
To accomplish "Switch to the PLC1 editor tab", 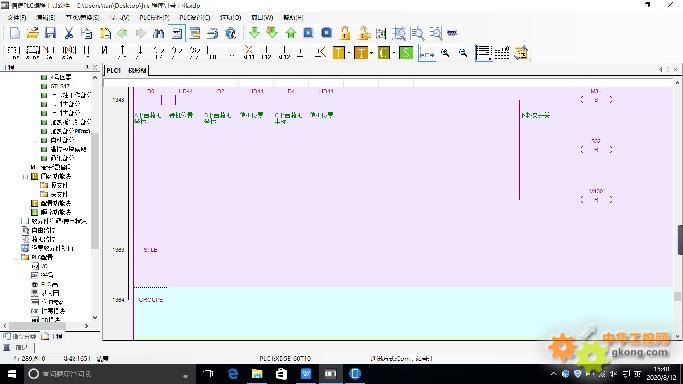I will (114, 70).
